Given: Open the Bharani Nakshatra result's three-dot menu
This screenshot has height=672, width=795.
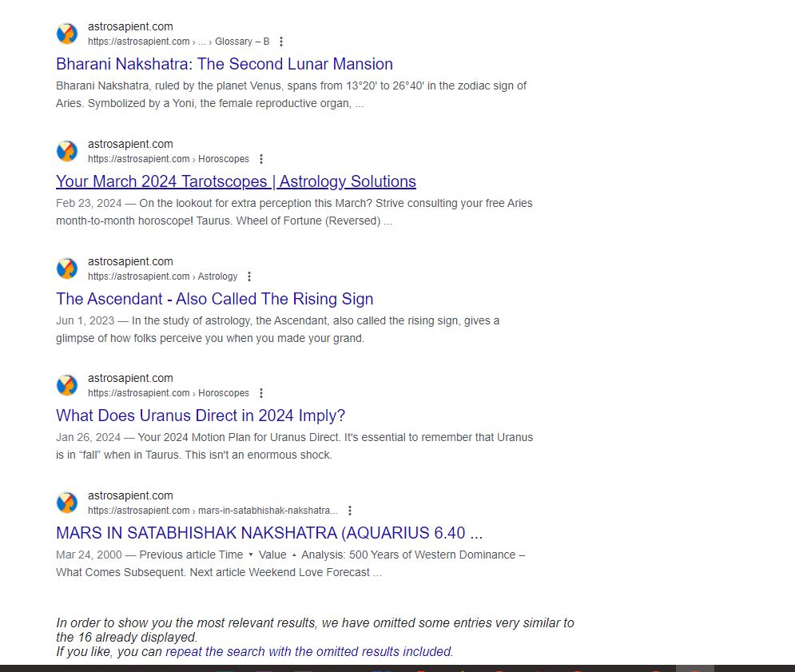Looking at the screenshot, I should (281, 42).
